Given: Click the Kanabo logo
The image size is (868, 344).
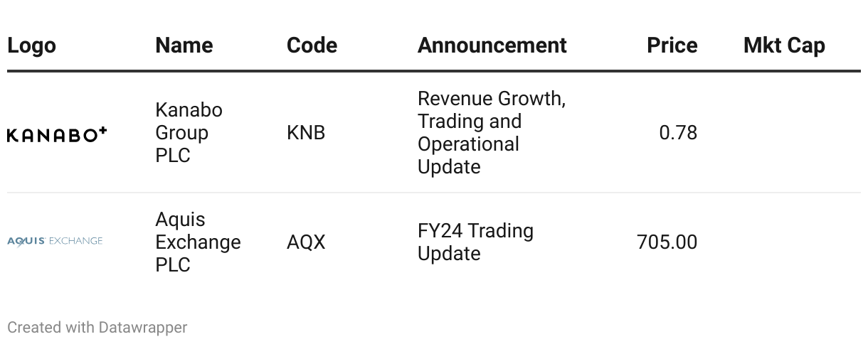Looking at the screenshot, I should [x=57, y=134].
